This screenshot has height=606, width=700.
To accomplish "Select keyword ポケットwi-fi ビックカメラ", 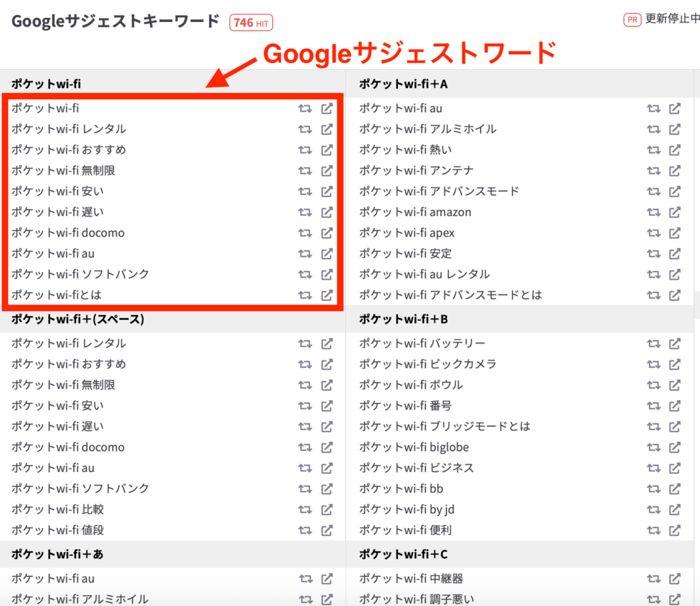I will pyautogui.click(x=428, y=364).
